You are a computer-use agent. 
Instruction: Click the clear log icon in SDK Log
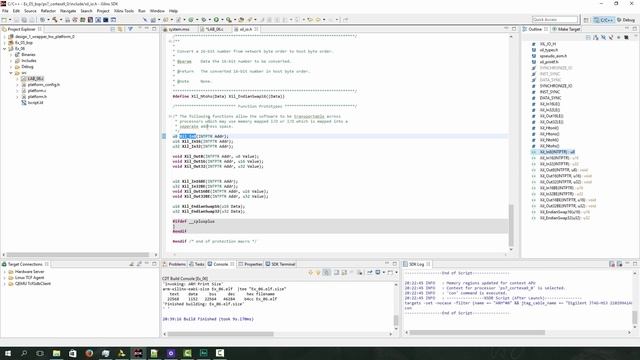click(x=612, y=264)
